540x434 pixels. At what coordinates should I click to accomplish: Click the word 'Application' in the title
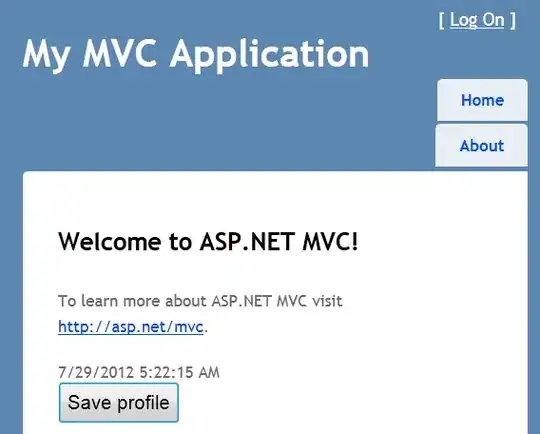pyautogui.click(x=270, y=55)
